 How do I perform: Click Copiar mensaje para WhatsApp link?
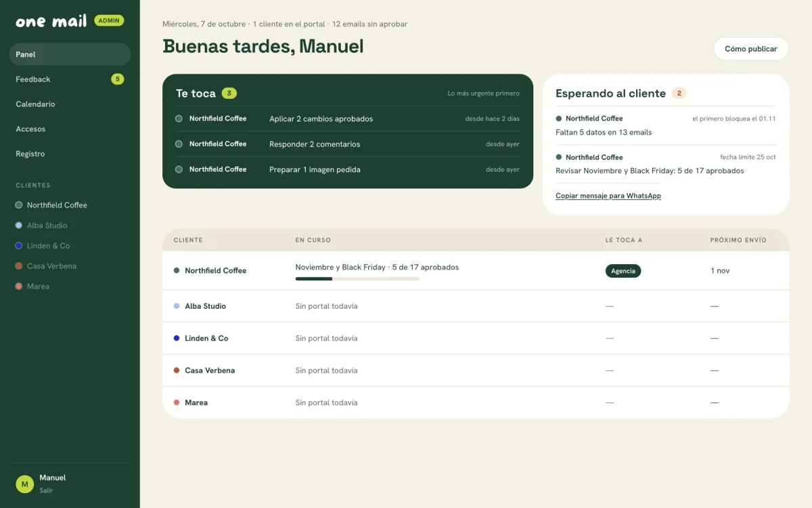coord(608,196)
